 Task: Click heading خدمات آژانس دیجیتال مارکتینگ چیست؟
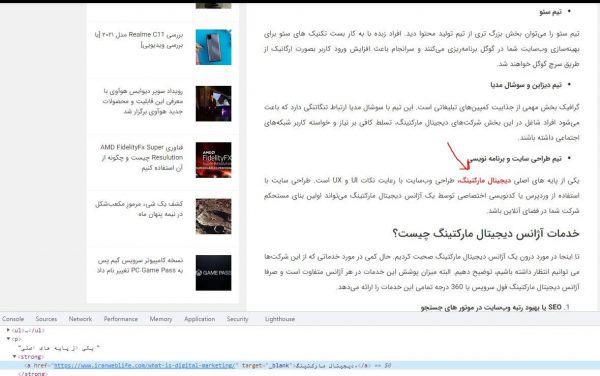point(486,233)
